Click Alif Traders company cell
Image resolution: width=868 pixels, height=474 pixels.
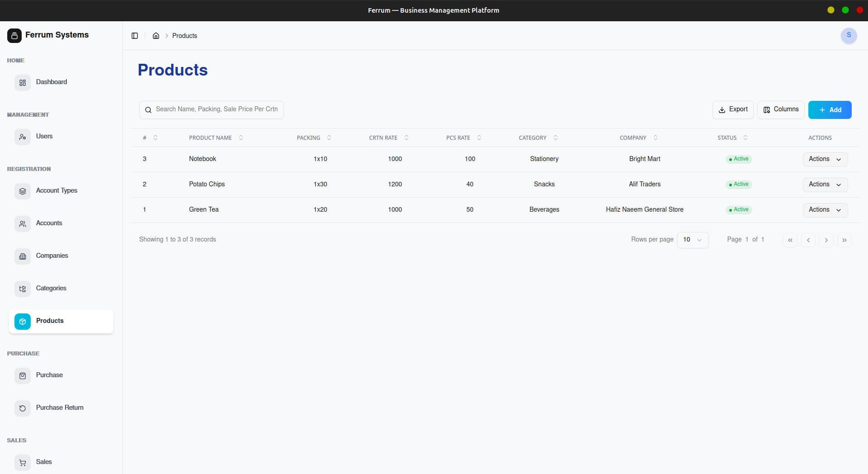click(645, 184)
